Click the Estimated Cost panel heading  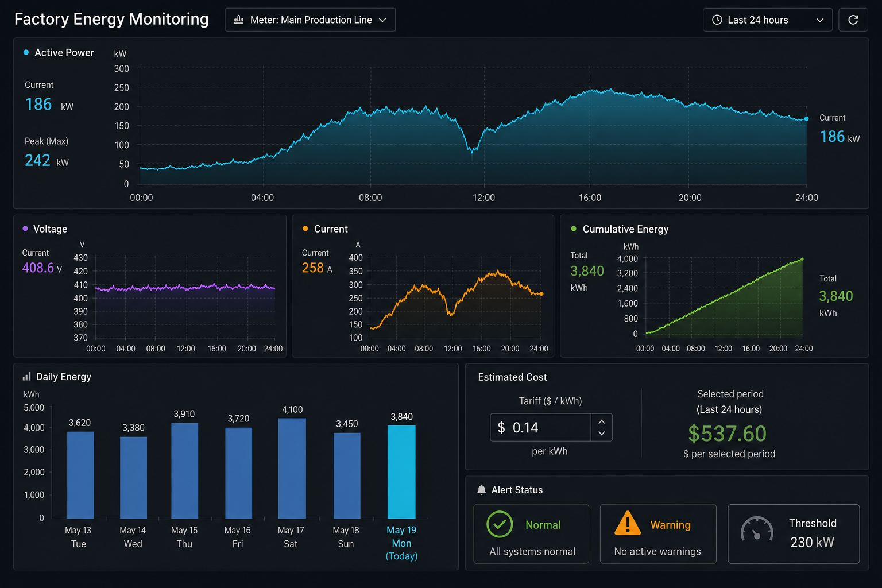coord(512,377)
